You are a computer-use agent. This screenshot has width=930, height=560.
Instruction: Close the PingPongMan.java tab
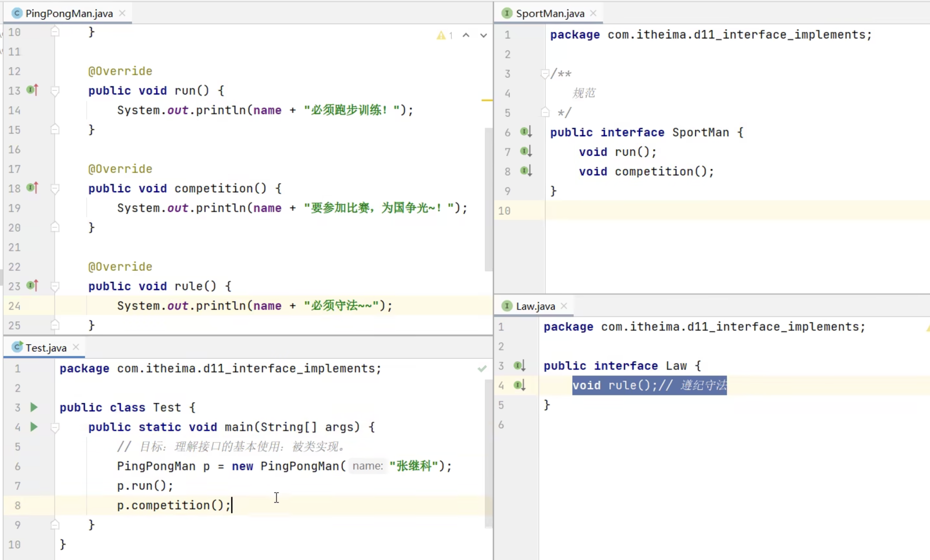[122, 13]
